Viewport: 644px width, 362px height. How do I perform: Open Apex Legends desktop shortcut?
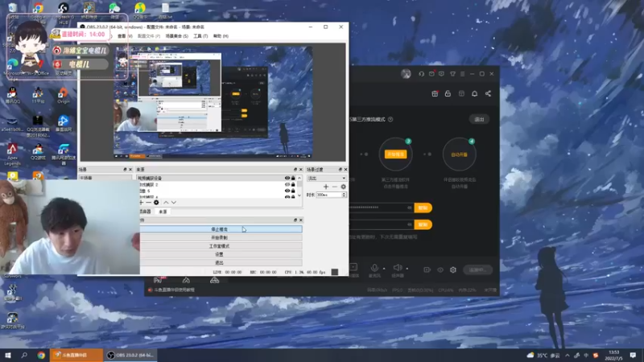pos(12,154)
